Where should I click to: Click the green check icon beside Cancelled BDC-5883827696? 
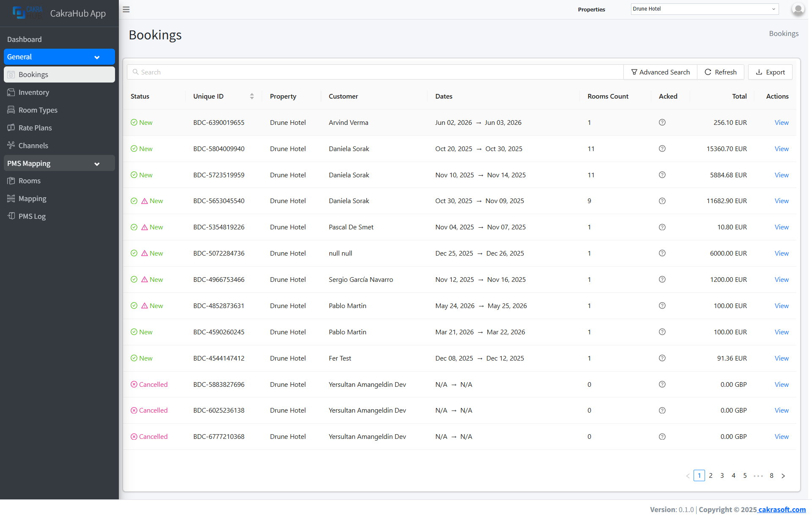click(x=134, y=384)
